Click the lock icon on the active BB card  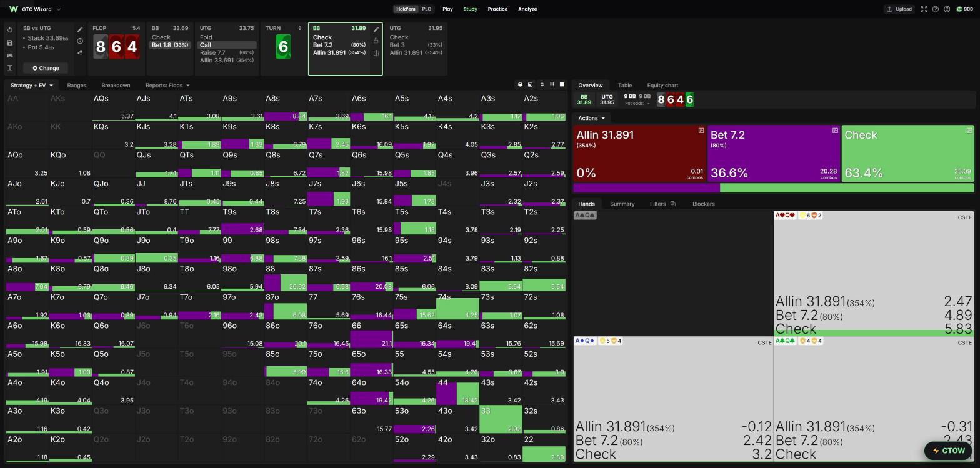[376, 41]
